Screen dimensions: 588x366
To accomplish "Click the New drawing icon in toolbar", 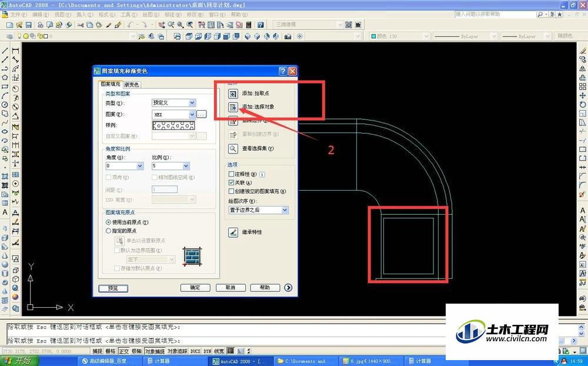I will click(x=10, y=25).
